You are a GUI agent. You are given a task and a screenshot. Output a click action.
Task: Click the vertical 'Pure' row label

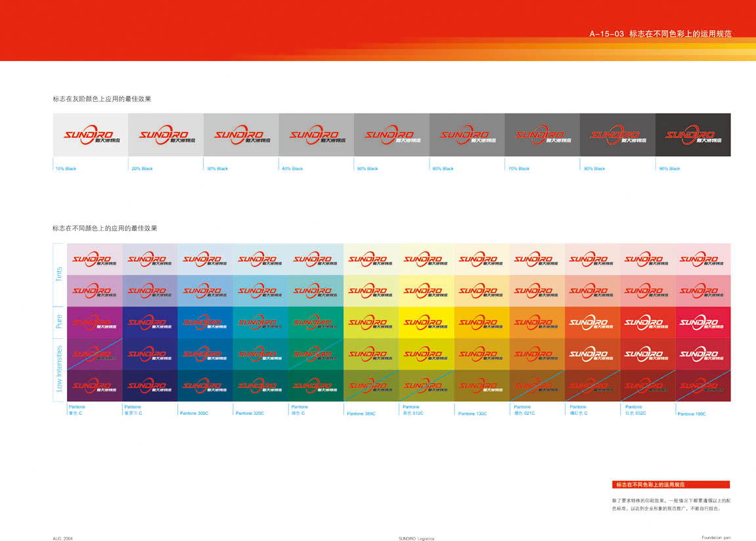pyautogui.click(x=59, y=321)
